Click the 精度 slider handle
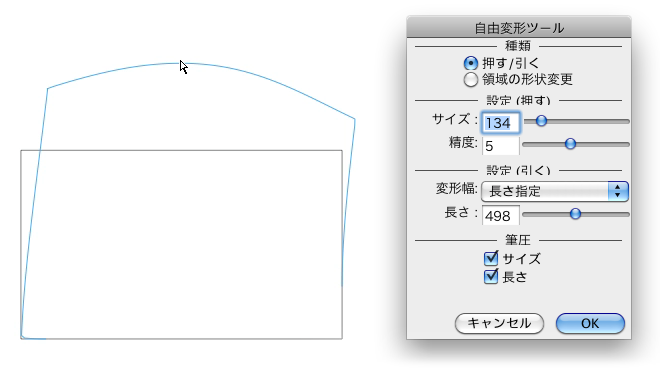 pos(570,144)
